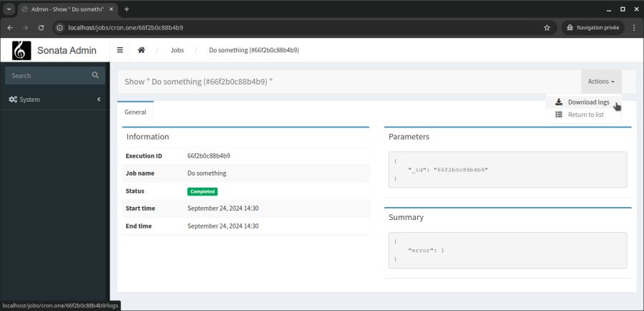
Task: Go forward in browser history
Action: point(26,27)
